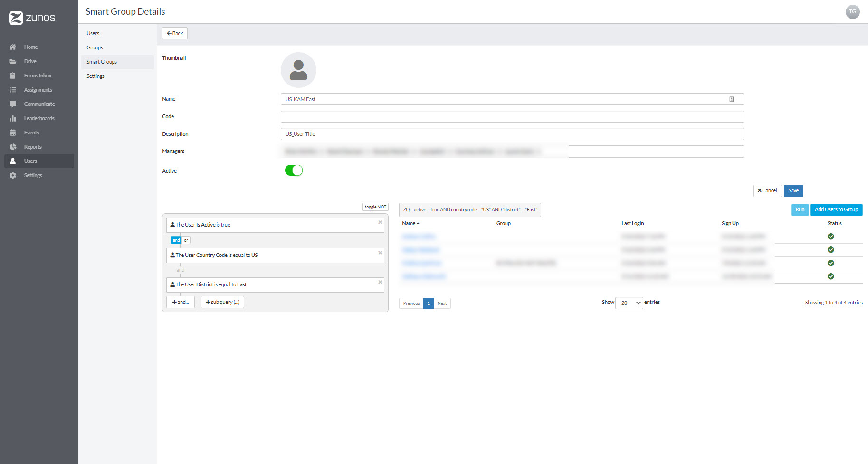The image size is (868, 464).
Task: Remove the 'User Is Active is true' rule
Action: (x=380, y=222)
